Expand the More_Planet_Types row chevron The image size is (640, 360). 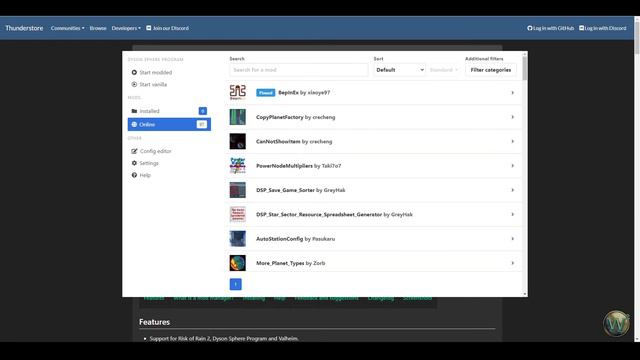pyautogui.click(x=512, y=263)
